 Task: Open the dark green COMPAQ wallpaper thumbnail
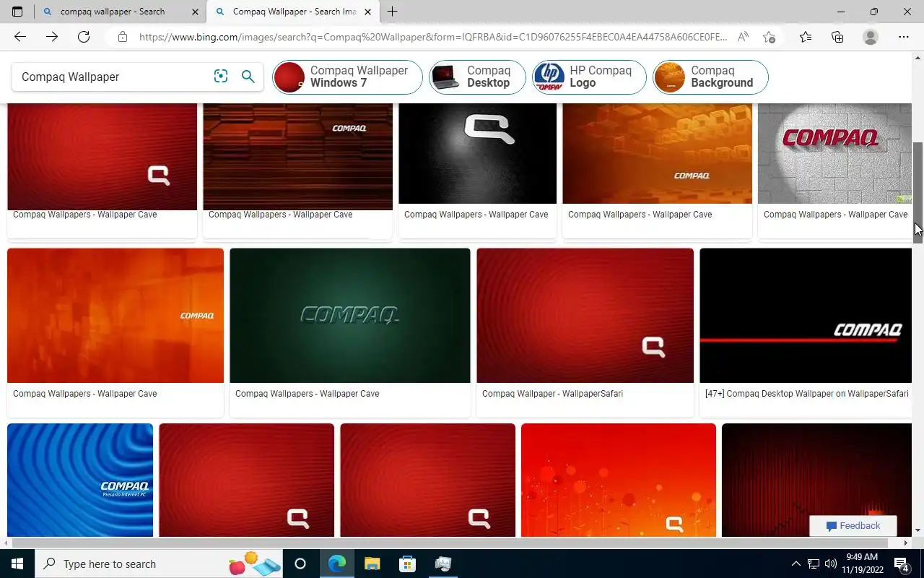pos(350,316)
